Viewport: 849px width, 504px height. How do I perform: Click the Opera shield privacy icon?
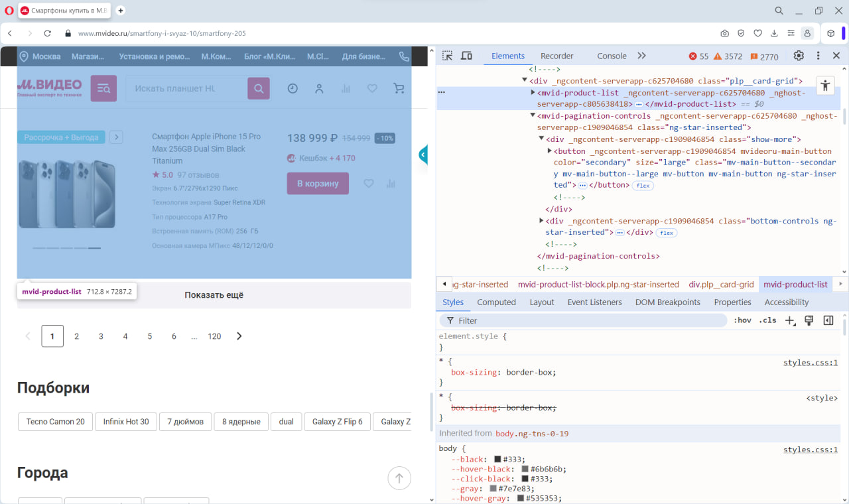pyautogui.click(x=741, y=33)
